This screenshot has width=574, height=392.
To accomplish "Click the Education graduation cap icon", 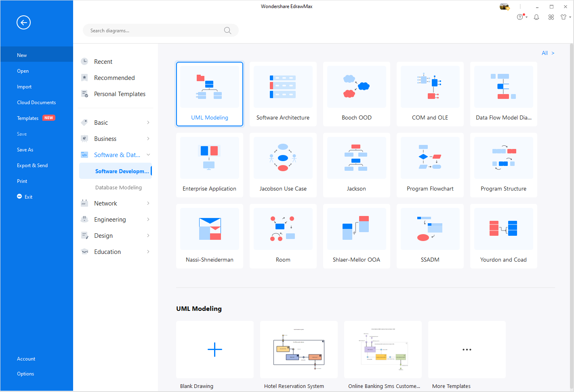I will [84, 252].
